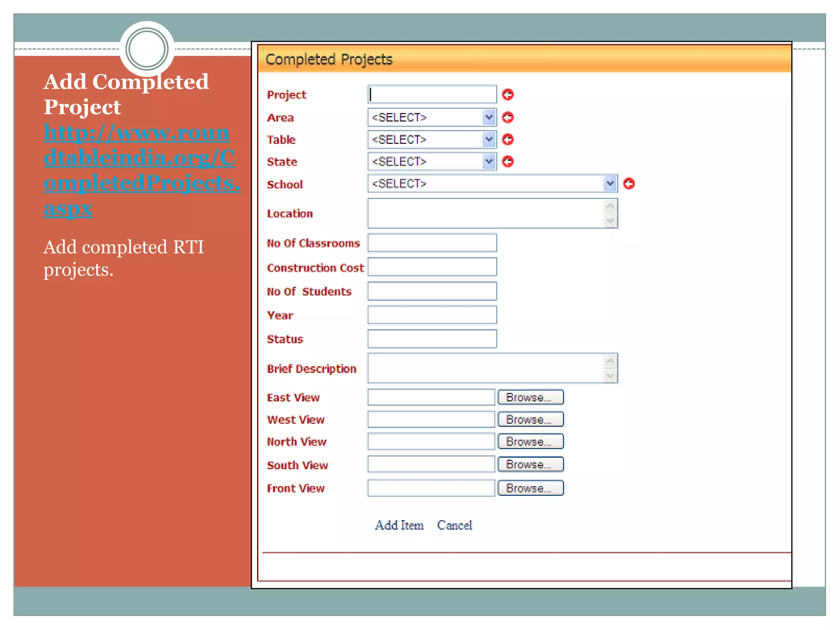Click the Add Item link

399,525
